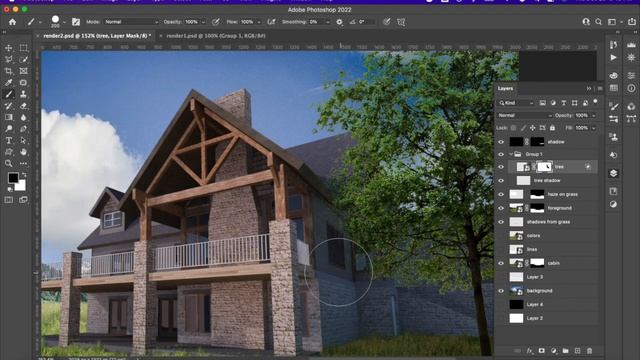This screenshot has height=360, width=640.
Task: Open Brush Preset picker dropdown
Action: coord(64,22)
